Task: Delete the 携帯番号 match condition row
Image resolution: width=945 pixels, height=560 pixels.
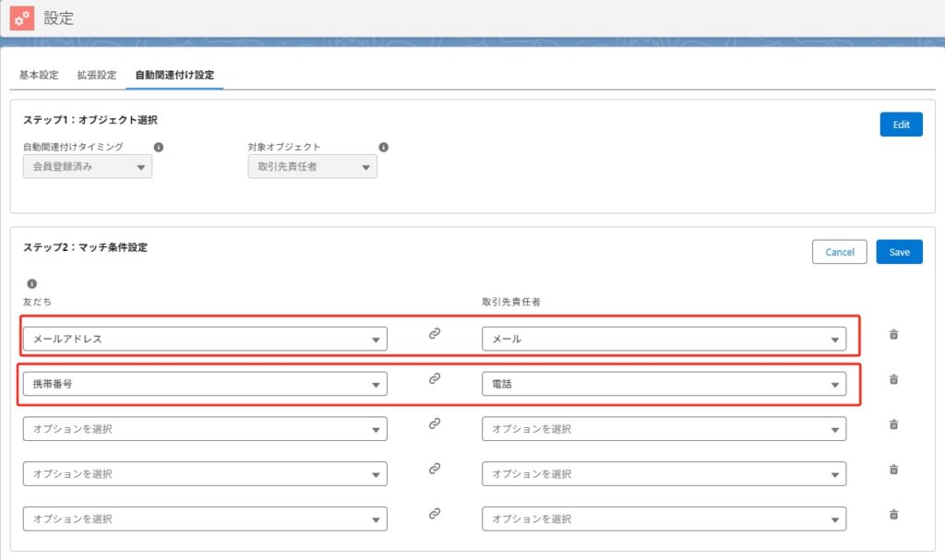Action: [x=892, y=379]
